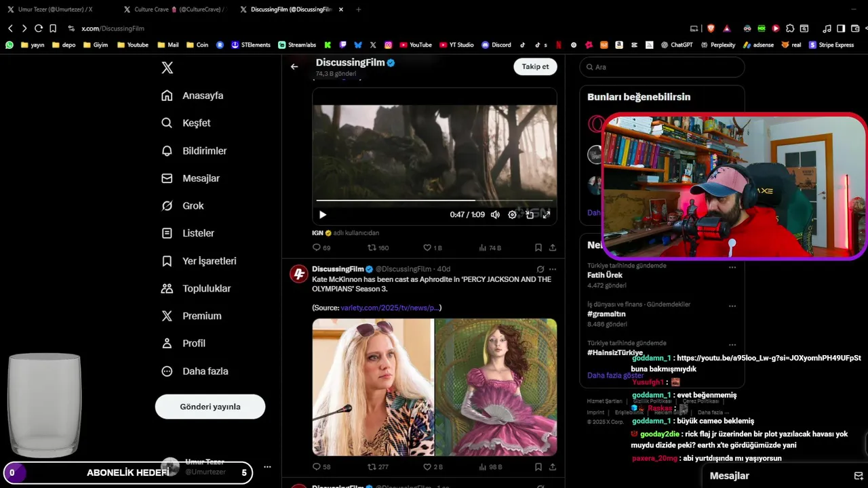This screenshot has height=488, width=868.
Task: Like the video post with 1 B likes
Action: coord(433,248)
